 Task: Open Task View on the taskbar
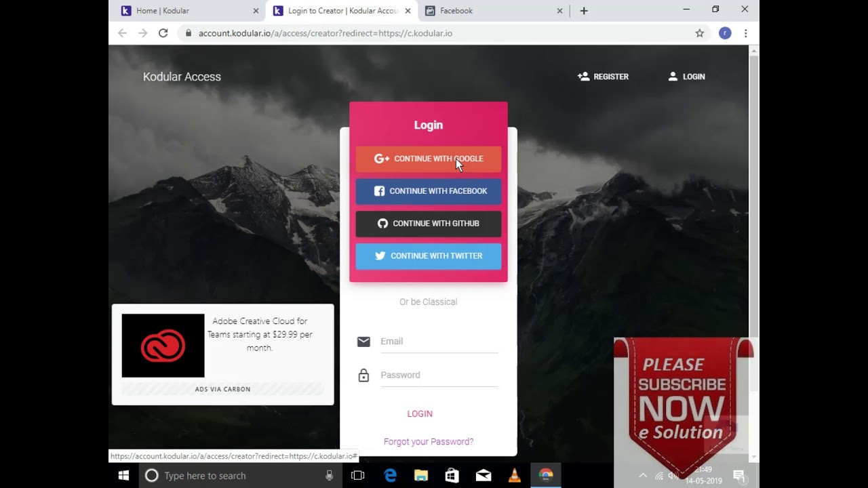click(357, 476)
